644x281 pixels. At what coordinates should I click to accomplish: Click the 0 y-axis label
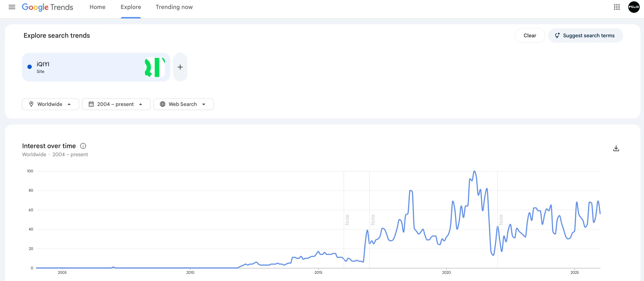(32, 268)
